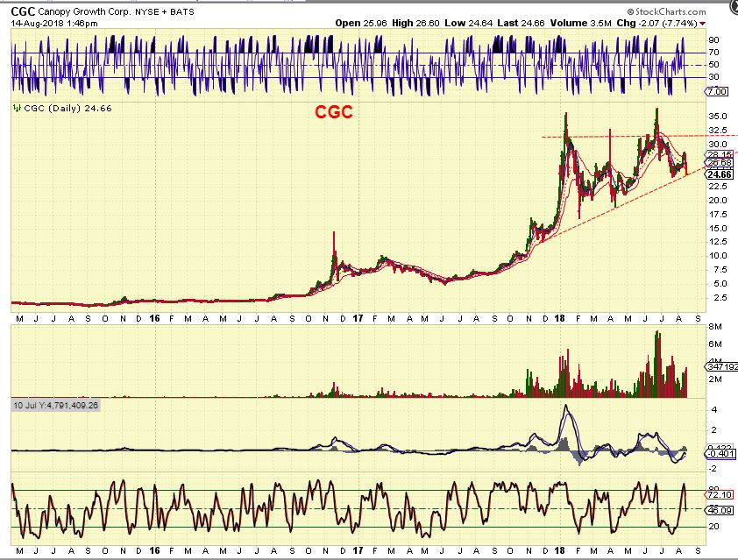Click the red down-triangle next to Chg value
738x560 pixels.
click(703, 24)
